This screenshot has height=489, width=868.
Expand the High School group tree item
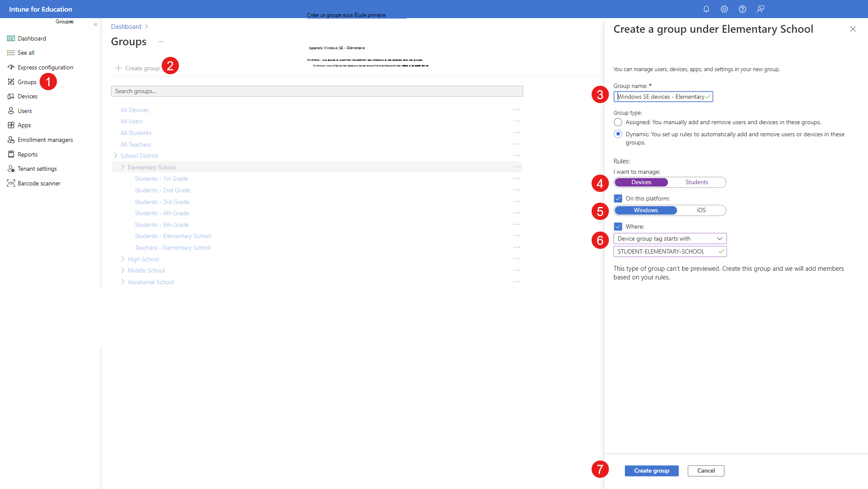[x=123, y=259]
